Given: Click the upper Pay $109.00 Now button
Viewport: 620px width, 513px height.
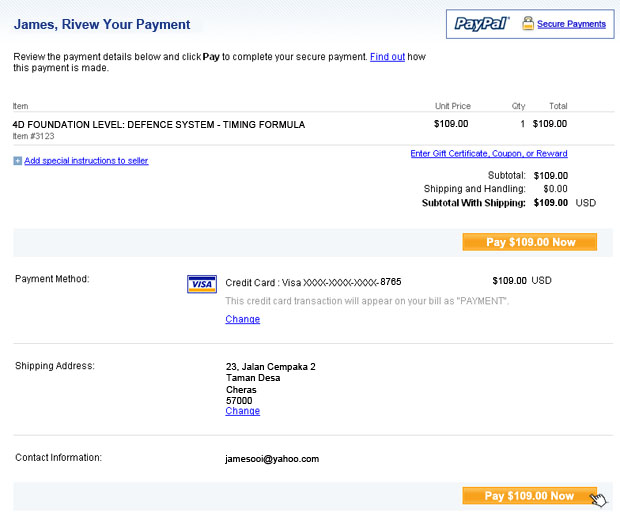Looking at the screenshot, I should [x=529, y=242].
